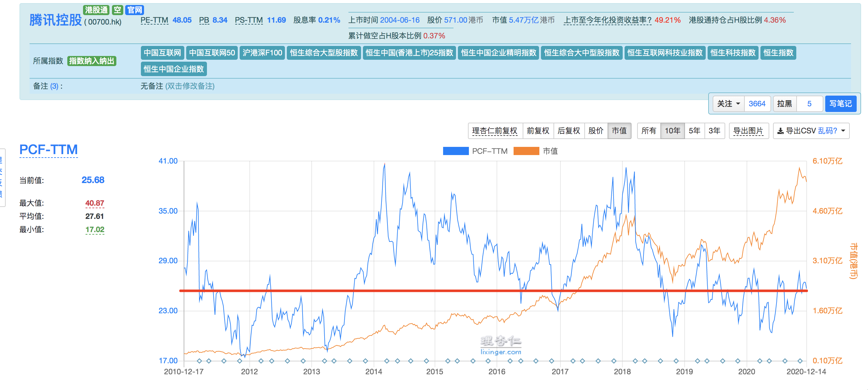Open the 官网 official site badge
This screenshot has height=390, width=868.
135,10
